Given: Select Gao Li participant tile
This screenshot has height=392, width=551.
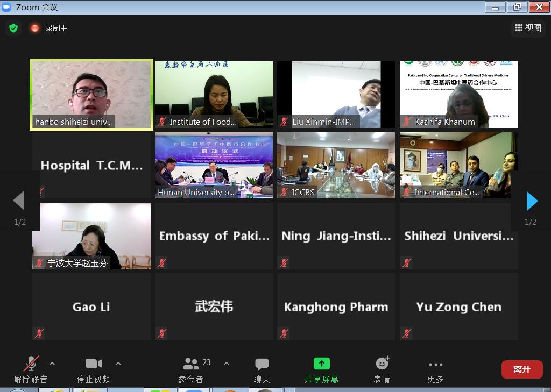Looking at the screenshot, I should [91, 307].
